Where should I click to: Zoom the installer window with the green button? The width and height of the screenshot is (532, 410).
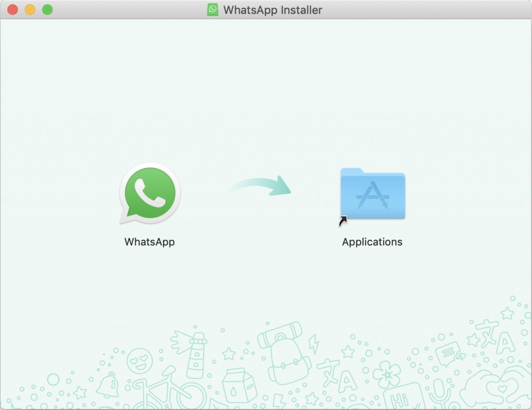(47, 9)
